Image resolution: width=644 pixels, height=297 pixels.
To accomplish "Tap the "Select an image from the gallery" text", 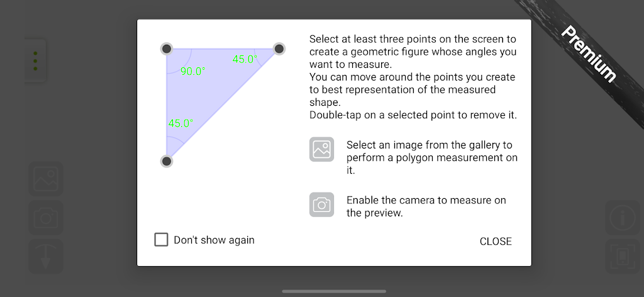I will coord(431,157).
